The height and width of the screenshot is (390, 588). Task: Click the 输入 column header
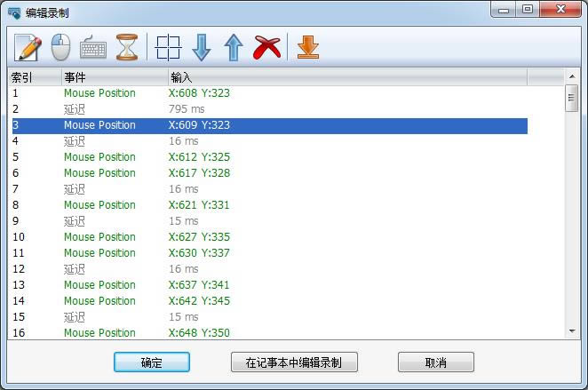346,77
